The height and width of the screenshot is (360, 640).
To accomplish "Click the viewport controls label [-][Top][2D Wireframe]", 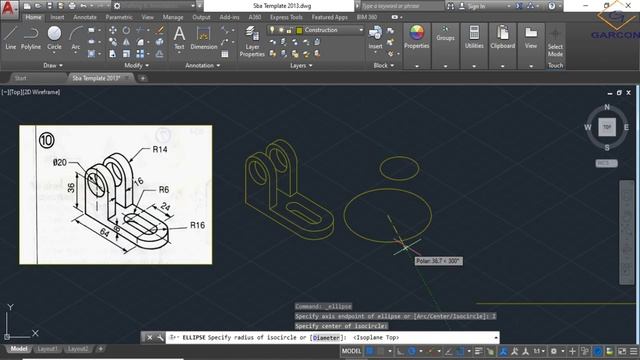I will point(31,92).
